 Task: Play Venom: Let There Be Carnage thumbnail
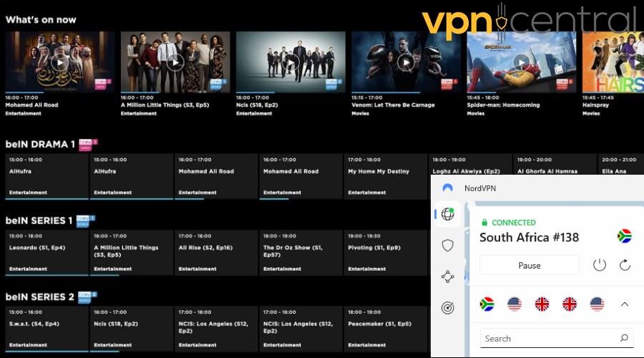coord(406,62)
